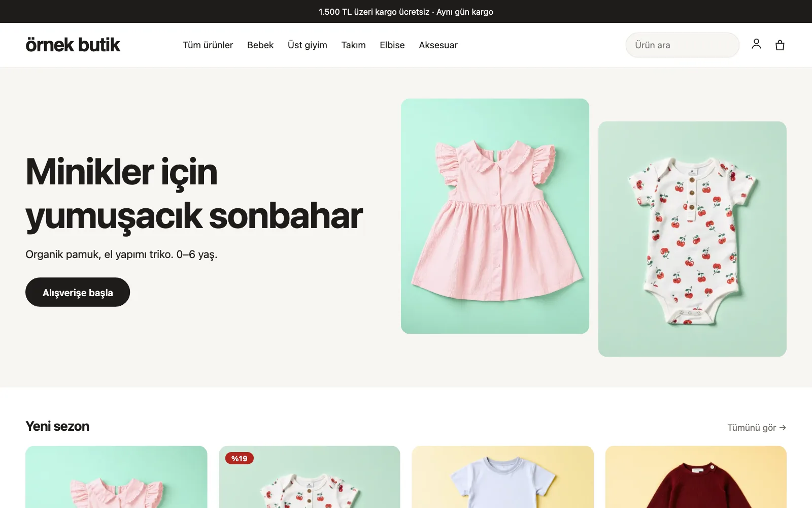812x508 pixels.
Task: Click the free shipping announcement text
Action: 406,12
